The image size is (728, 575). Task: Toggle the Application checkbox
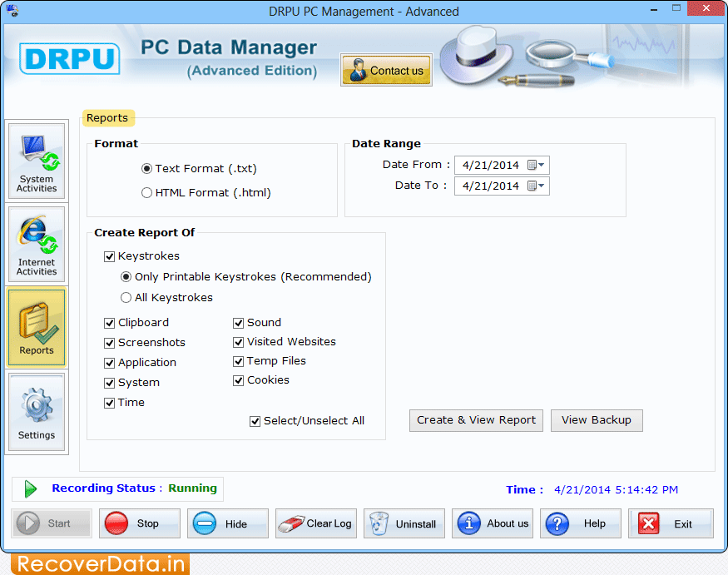pyautogui.click(x=110, y=363)
